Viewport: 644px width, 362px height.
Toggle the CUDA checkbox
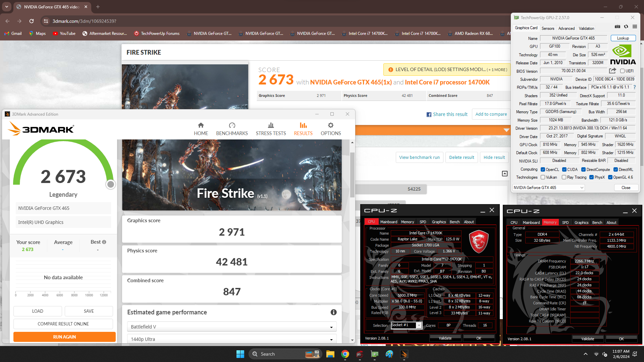pos(564,170)
